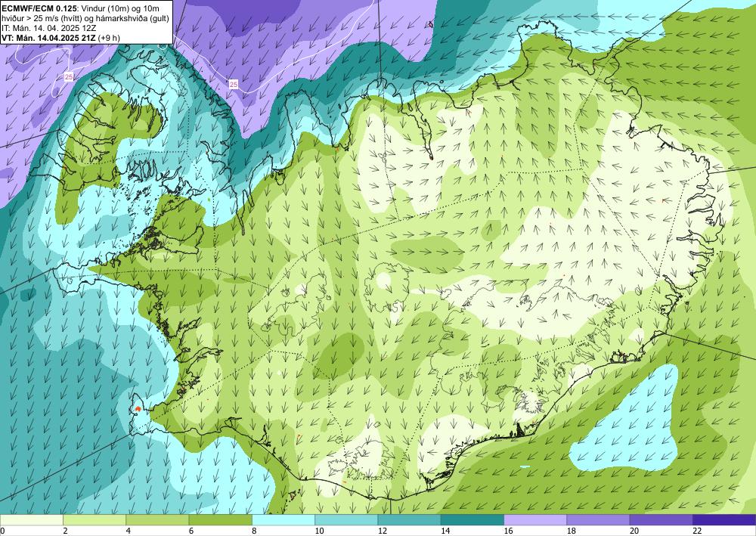Click the legend scale value "12"

(383, 531)
